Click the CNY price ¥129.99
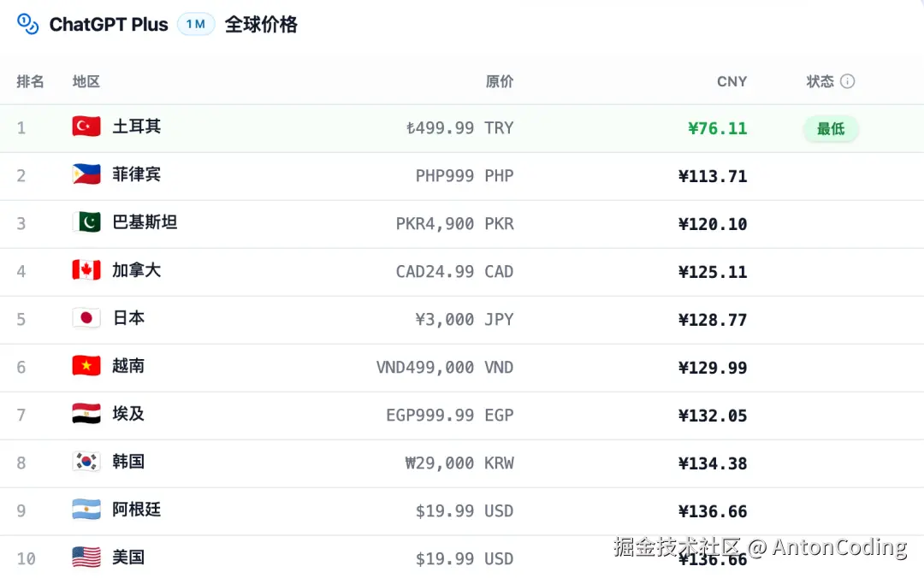The width and height of the screenshot is (924, 578). point(713,368)
